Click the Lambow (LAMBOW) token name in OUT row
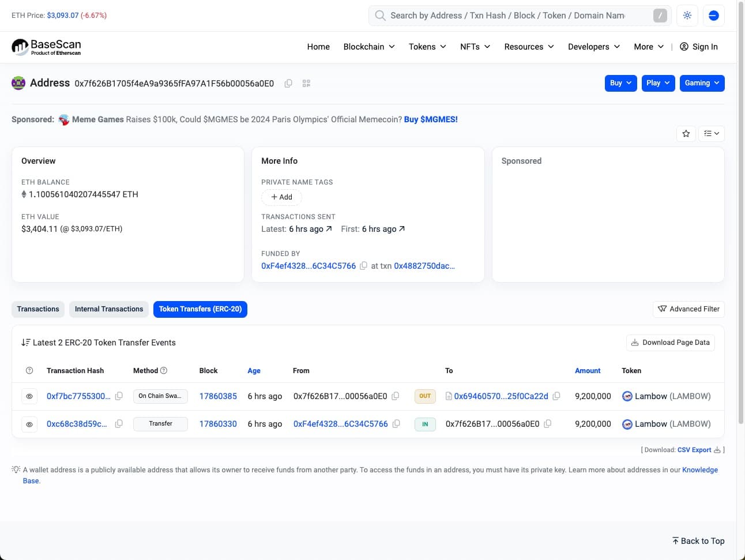745x560 pixels. point(672,396)
